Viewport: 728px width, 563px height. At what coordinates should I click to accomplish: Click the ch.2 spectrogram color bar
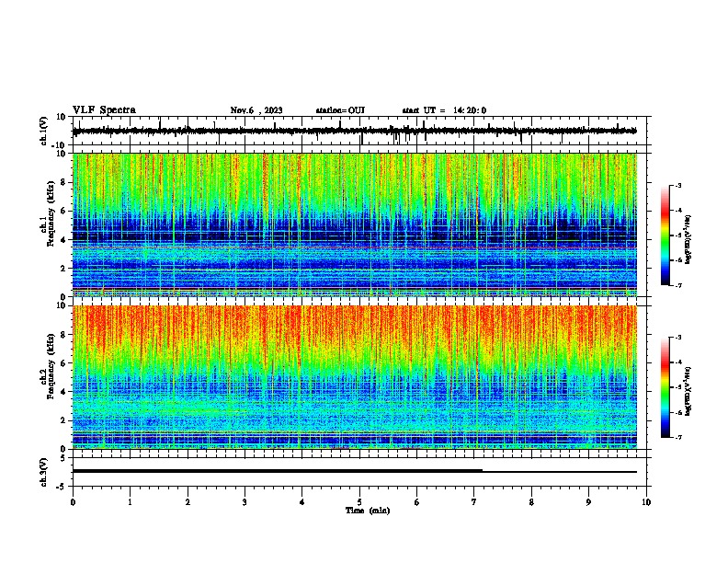(665, 387)
